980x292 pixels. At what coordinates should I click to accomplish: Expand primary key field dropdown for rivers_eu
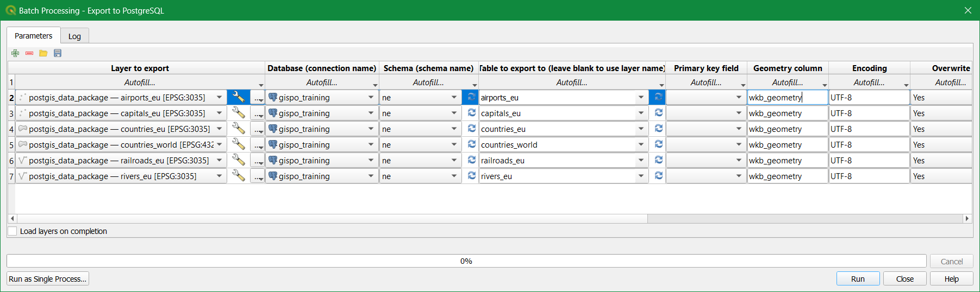[738, 176]
